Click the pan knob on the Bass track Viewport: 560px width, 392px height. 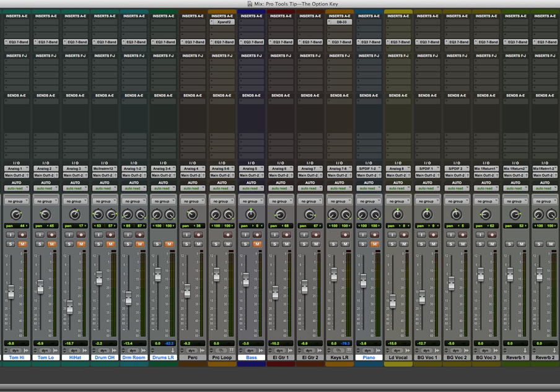point(251,215)
